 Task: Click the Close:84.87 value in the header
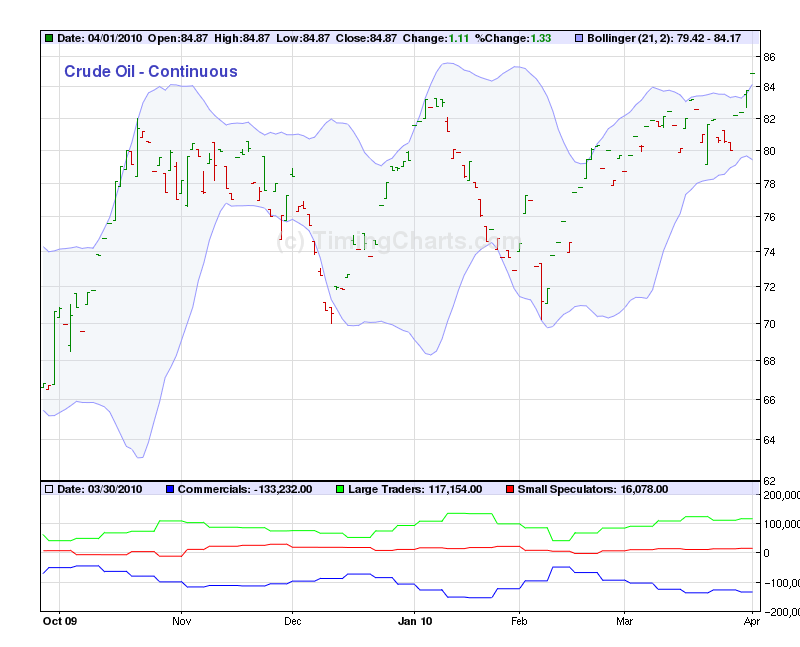point(366,39)
